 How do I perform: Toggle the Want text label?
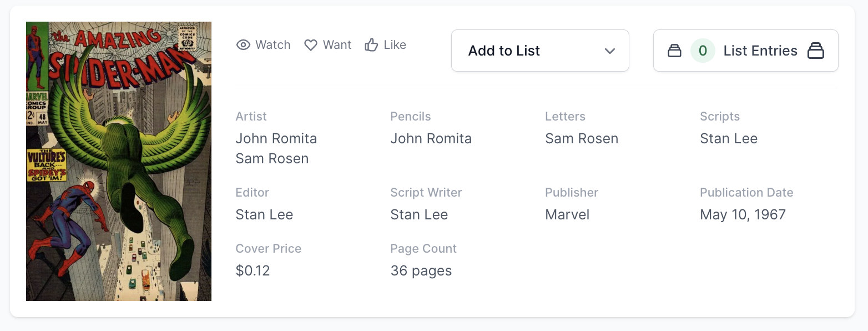pos(337,45)
